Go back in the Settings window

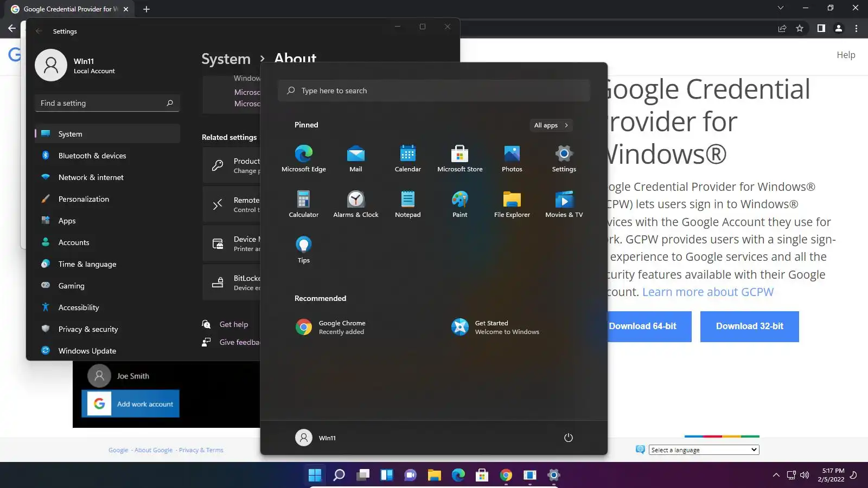(x=39, y=31)
